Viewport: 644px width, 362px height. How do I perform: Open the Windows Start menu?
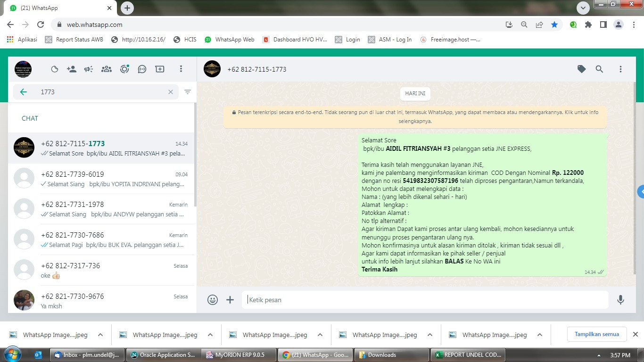12,354
